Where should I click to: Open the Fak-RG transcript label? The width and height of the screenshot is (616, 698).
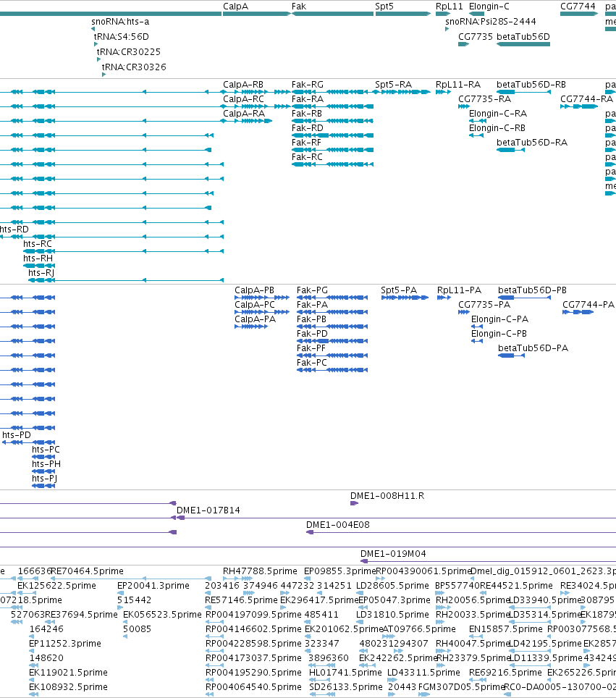[x=308, y=85]
